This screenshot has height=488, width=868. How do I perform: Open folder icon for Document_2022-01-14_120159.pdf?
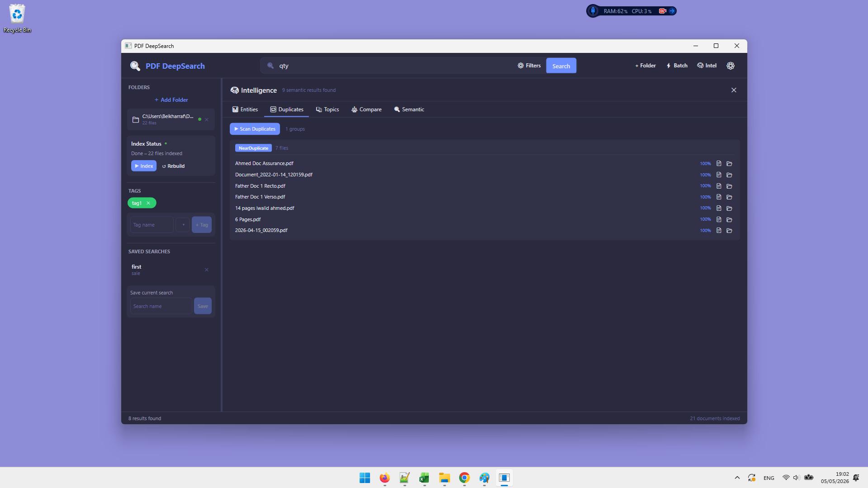click(x=729, y=175)
